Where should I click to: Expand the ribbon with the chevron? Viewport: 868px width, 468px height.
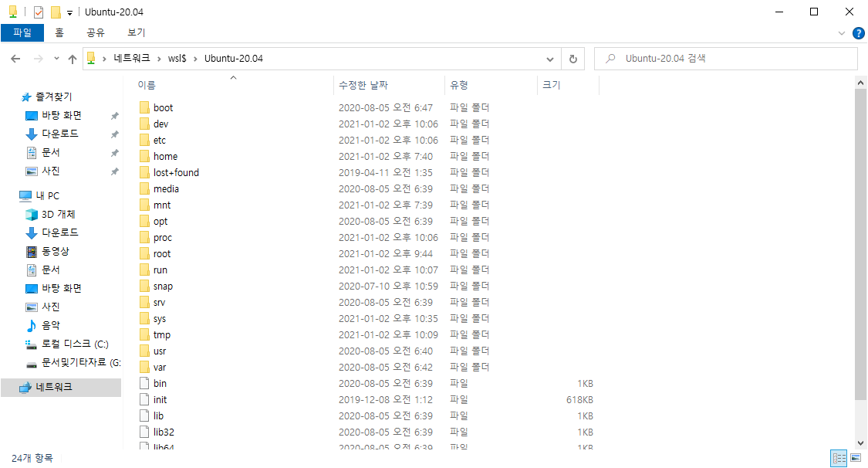[842, 33]
